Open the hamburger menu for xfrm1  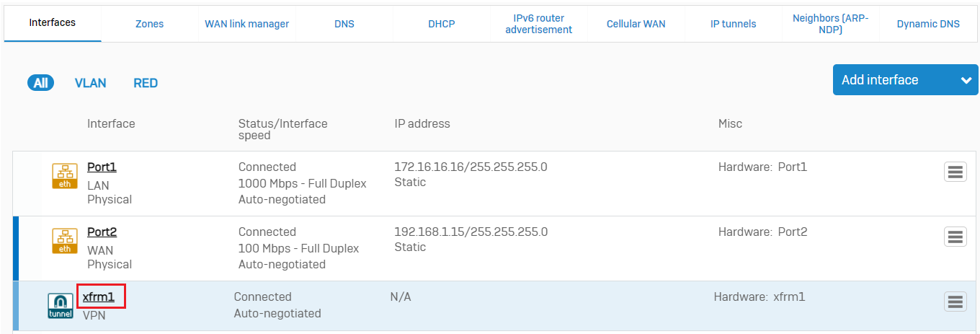[955, 302]
